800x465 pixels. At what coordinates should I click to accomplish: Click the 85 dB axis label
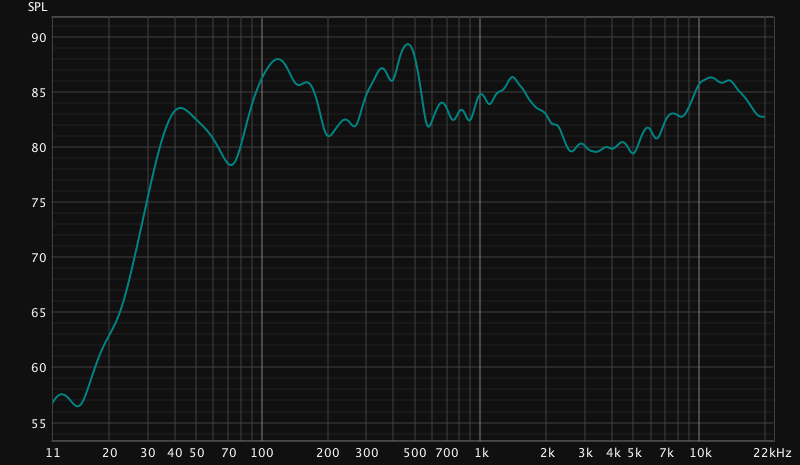point(39,93)
